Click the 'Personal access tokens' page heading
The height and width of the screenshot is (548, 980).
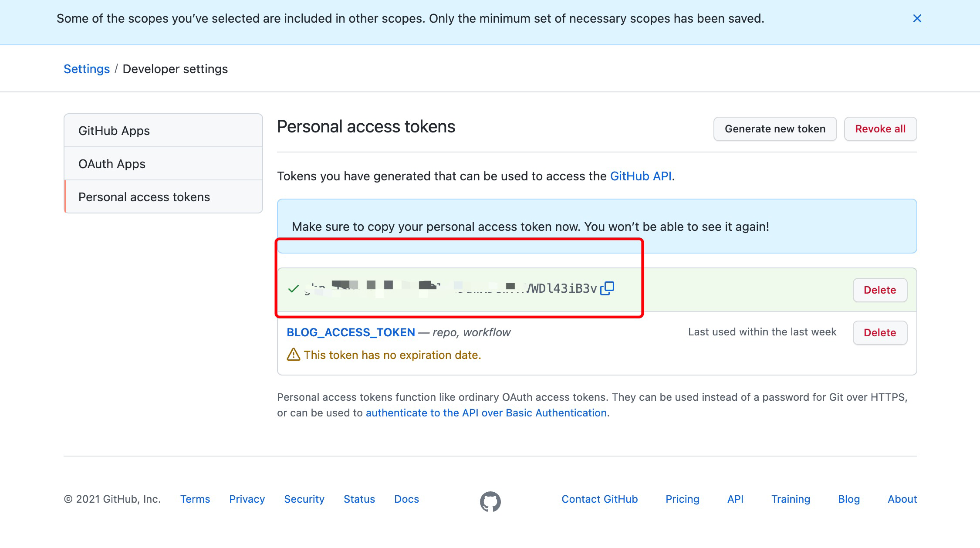(366, 127)
